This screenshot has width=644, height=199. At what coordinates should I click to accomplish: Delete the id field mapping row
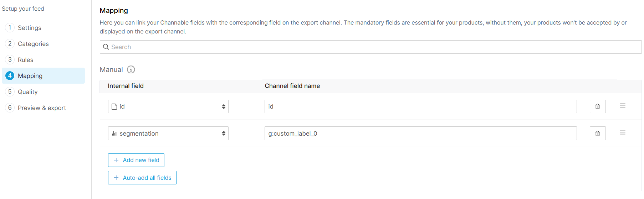coord(597,106)
